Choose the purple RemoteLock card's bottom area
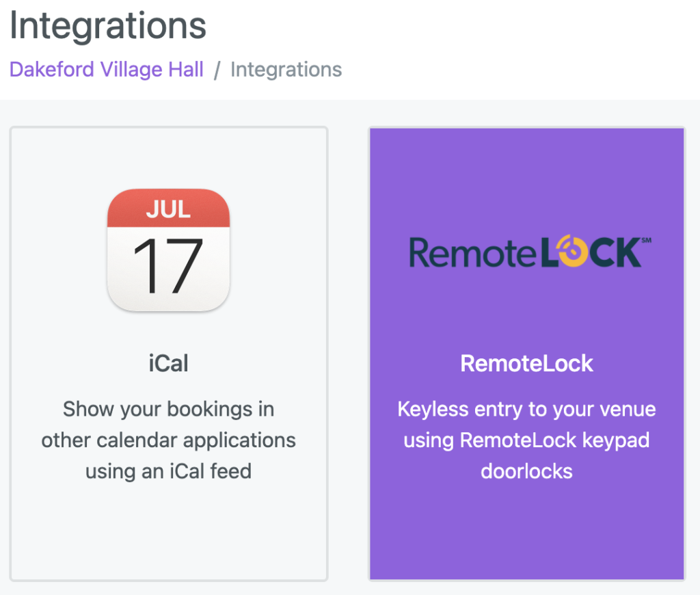This screenshot has height=595, width=700. 527,531
